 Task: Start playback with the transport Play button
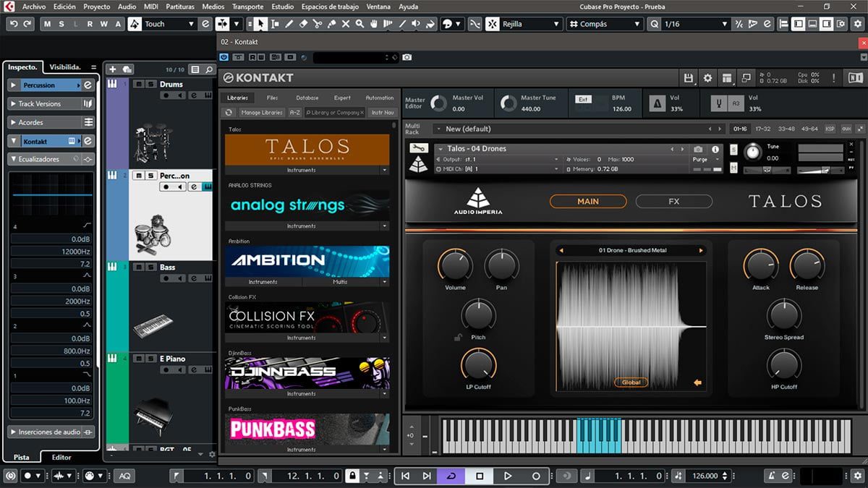pyautogui.click(x=508, y=476)
